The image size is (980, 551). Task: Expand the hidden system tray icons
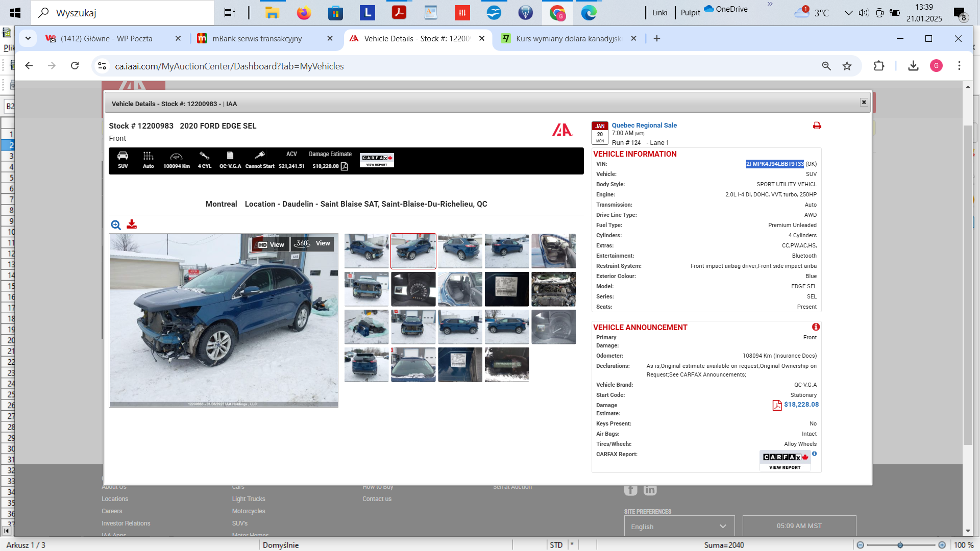848,13
